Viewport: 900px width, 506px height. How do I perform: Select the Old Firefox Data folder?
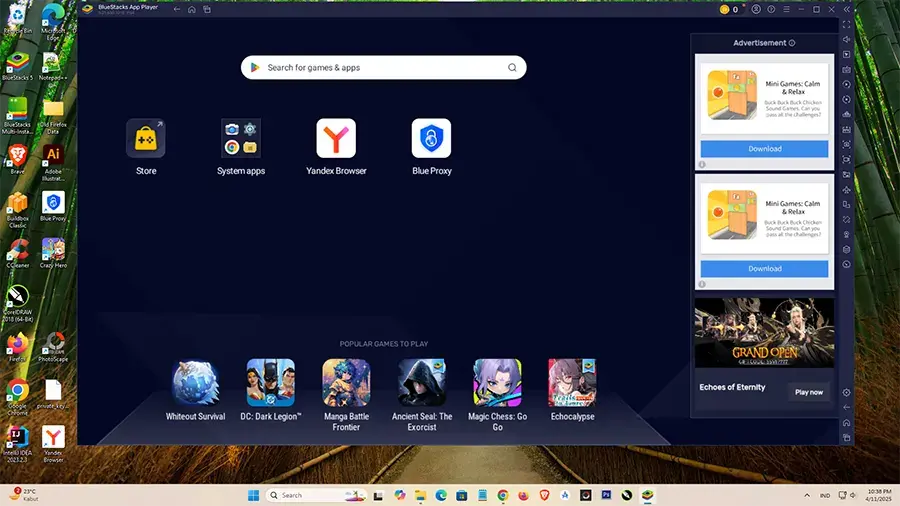tap(53, 117)
